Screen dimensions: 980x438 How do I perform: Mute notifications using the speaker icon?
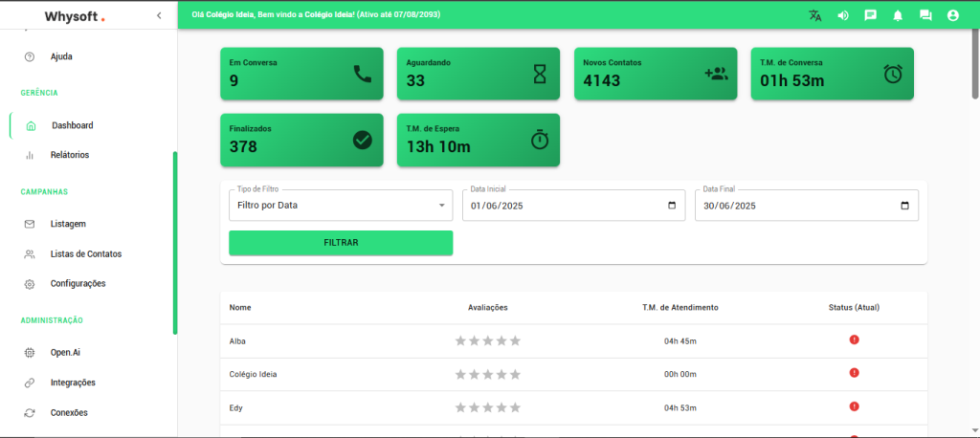(x=843, y=15)
